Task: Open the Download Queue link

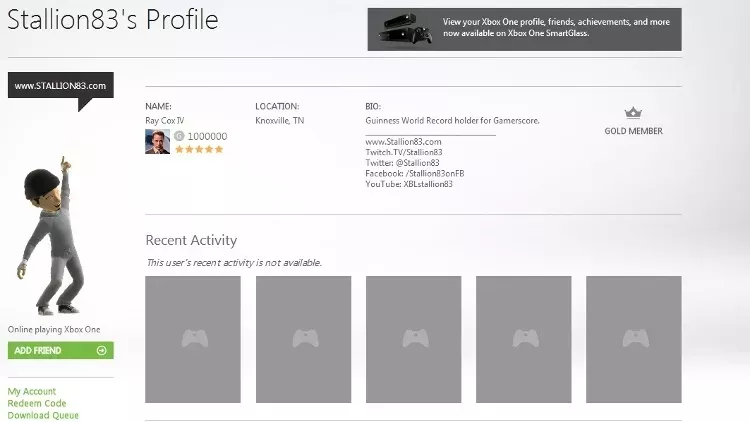Action: (x=43, y=415)
